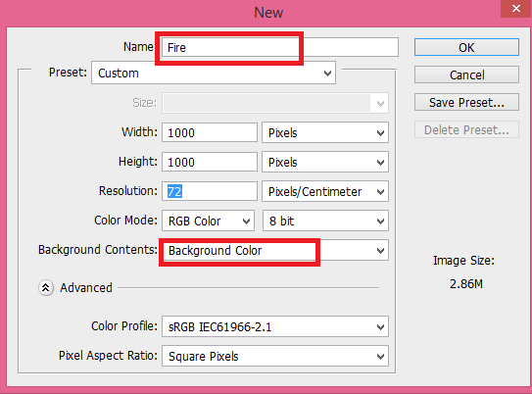Open the Color Profile sRGB dropdown
Viewport: 532px width, 394px height.
coord(275,326)
